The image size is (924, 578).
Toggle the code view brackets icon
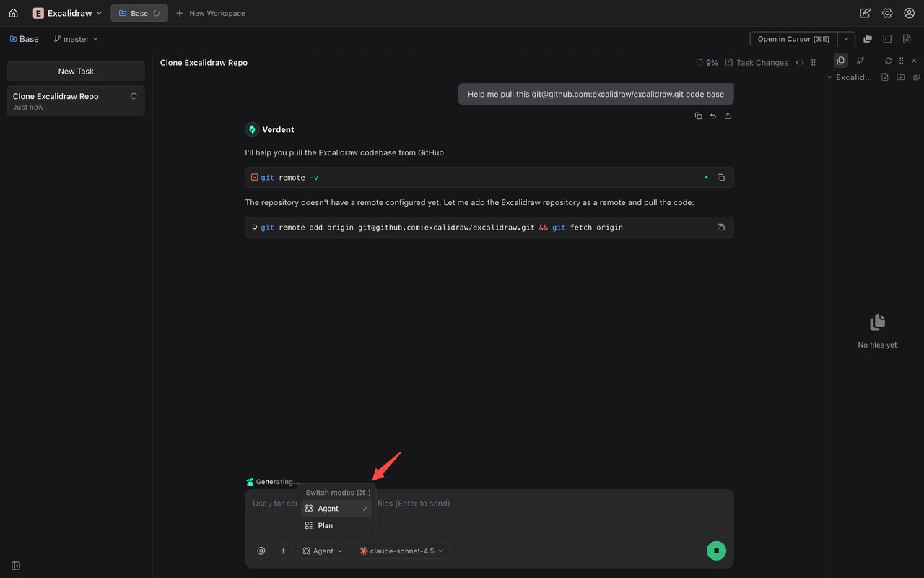800,63
